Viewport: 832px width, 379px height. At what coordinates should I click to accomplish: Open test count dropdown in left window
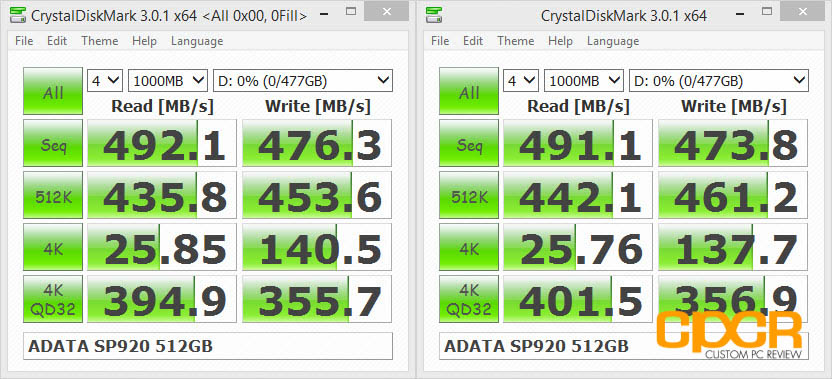tap(105, 81)
